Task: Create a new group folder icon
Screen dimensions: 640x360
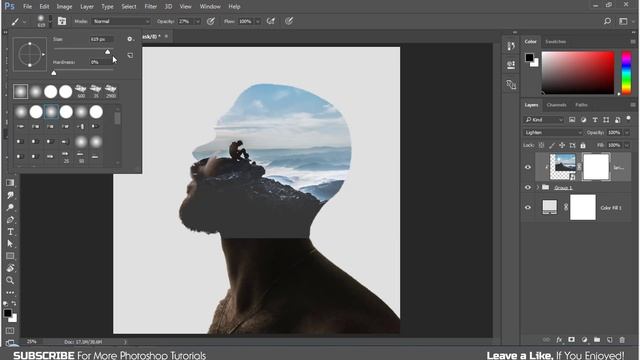Action: pos(597,340)
